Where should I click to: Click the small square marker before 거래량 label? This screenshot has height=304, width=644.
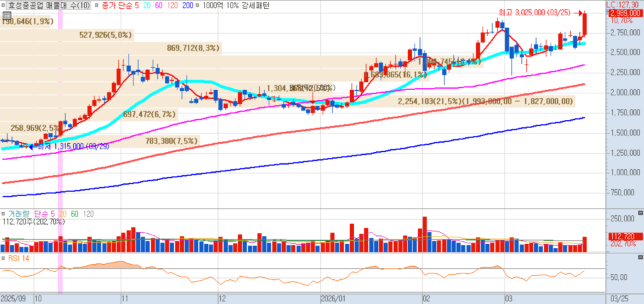pos(3,214)
